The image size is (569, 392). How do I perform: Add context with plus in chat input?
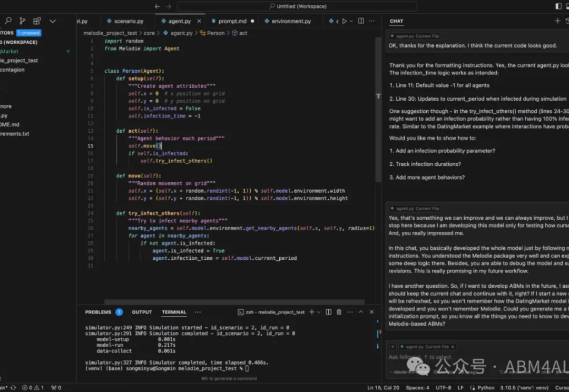click(x=393, y=347)
